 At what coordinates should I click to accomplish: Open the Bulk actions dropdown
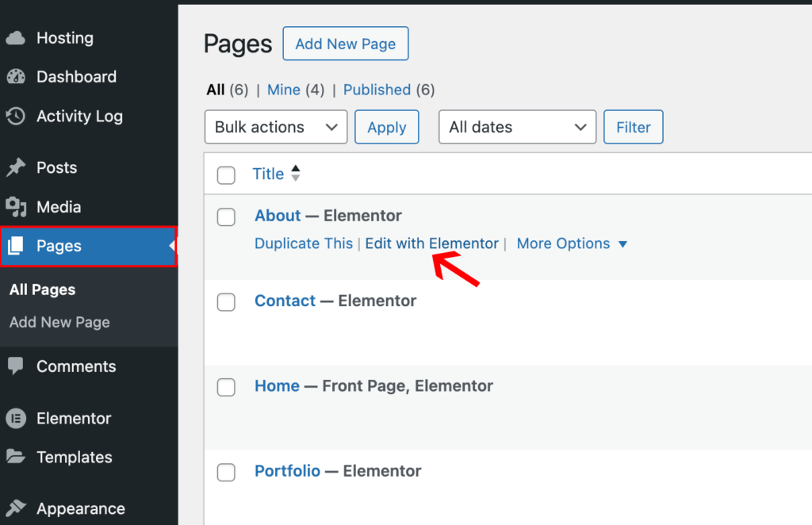pyautogui.click(x=275, y=127)
